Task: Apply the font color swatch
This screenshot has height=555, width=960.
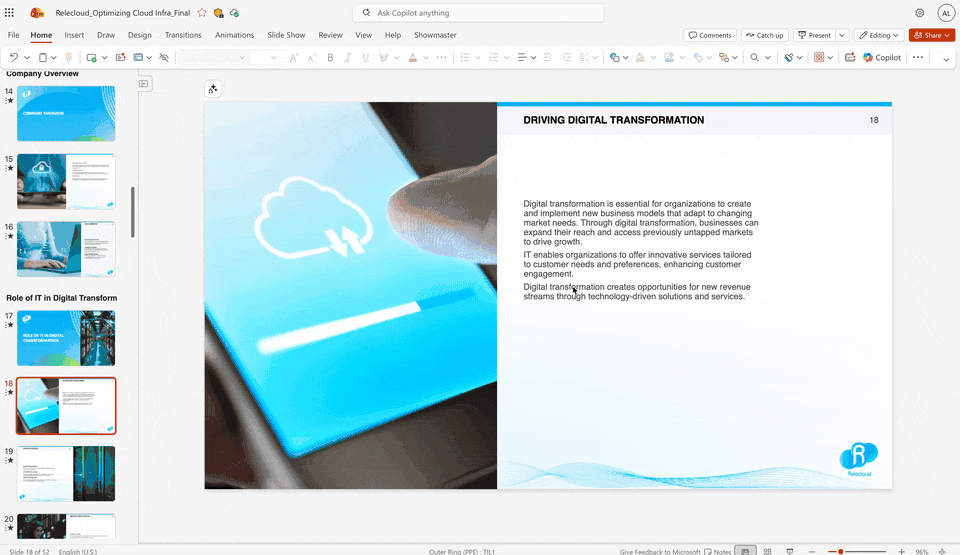Action: [413, 57]
